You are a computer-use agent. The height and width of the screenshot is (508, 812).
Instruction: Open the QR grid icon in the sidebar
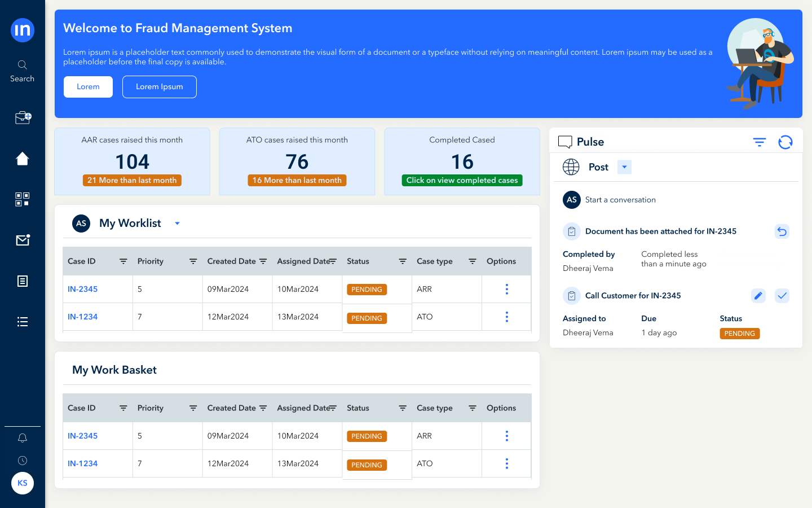[x=23, y=199]
